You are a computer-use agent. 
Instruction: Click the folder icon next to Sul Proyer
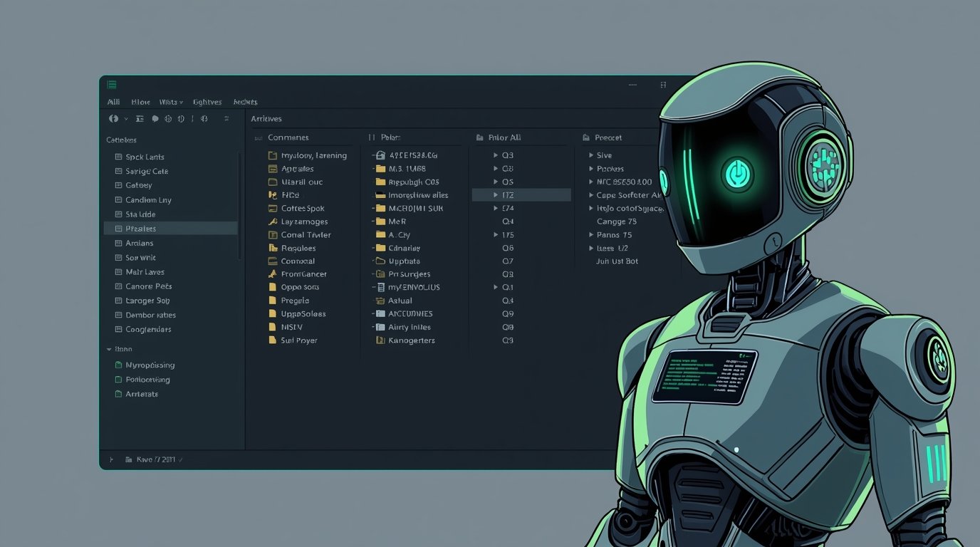[x=272, y=340]
